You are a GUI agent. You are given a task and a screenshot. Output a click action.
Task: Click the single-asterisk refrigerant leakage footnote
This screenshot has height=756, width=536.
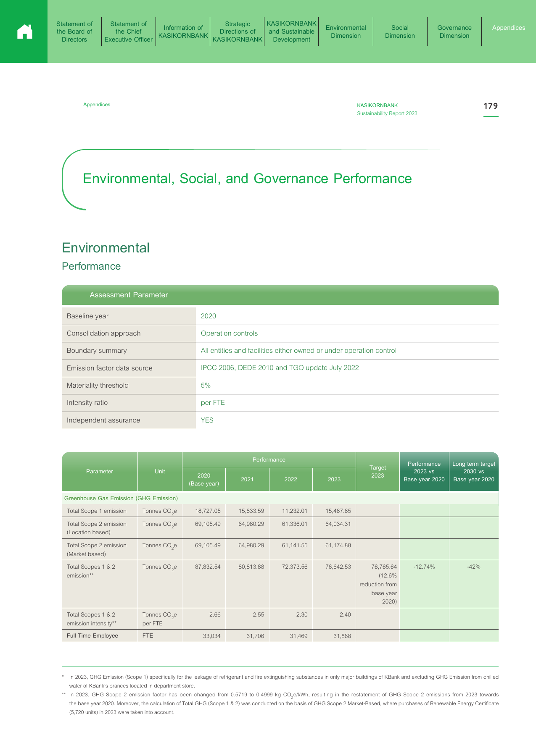[x=280, y=681]
